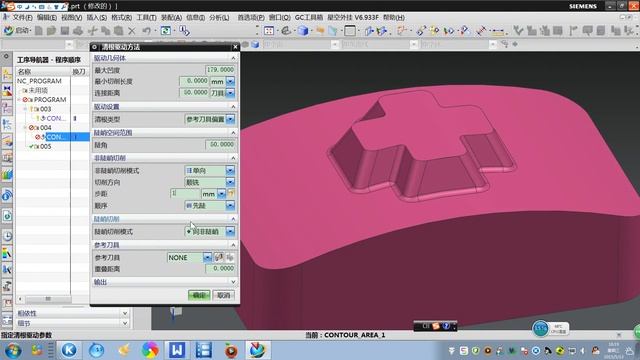Expand the 相依性 panel
640x360 pixels.
[x=125, y=313]
